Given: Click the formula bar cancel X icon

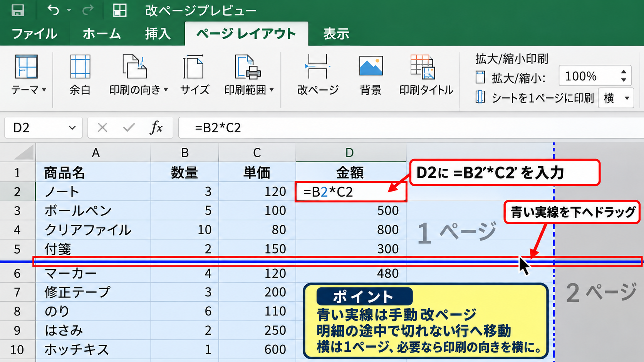Looking at the screenshot, I should click(102, 127).
